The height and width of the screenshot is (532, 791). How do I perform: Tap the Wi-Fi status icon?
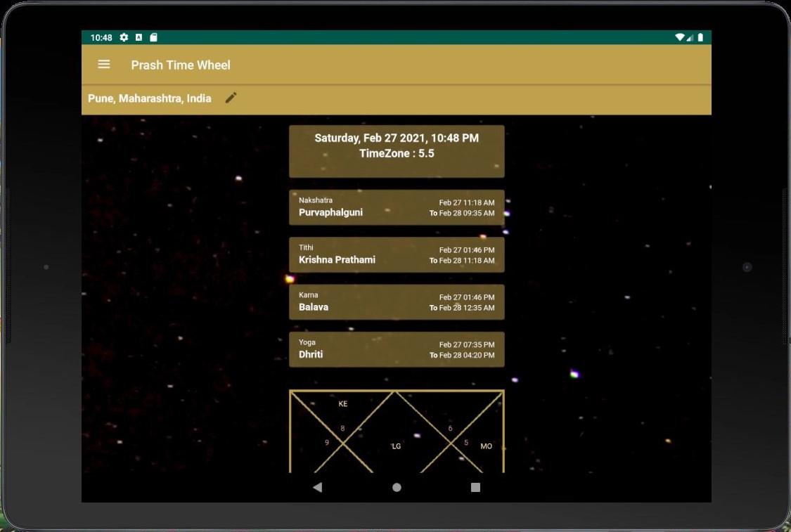(679, 37)
